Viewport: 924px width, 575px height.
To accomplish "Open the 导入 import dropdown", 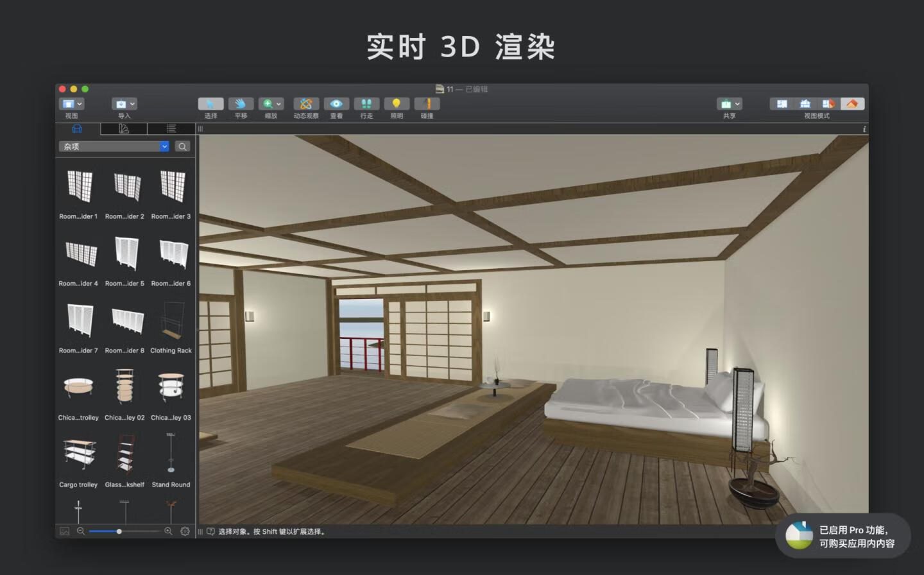I will coord(124,104).
